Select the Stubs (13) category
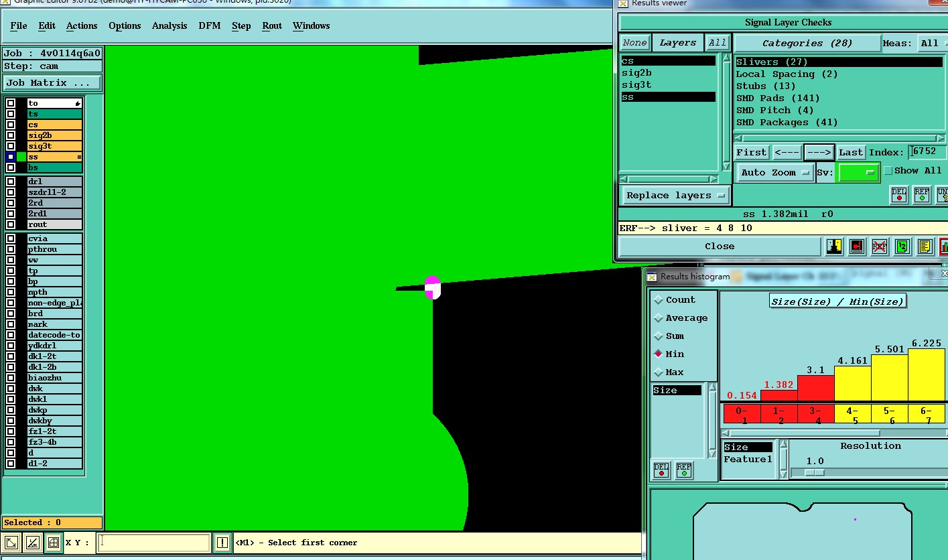 click(766, 86)
